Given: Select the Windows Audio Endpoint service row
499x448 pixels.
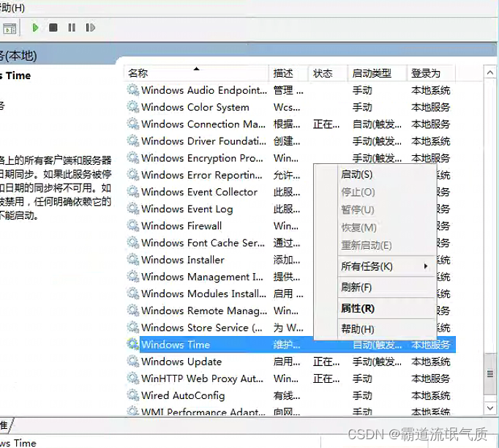Looking at the screenshot, I should point(290,90).
